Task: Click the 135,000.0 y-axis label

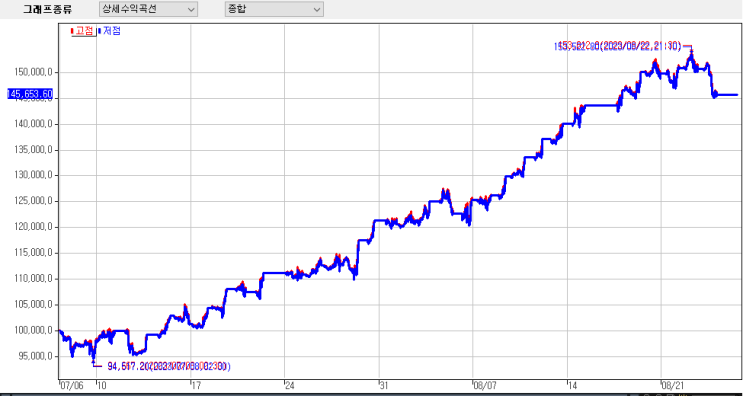Action: coord(33,150)
